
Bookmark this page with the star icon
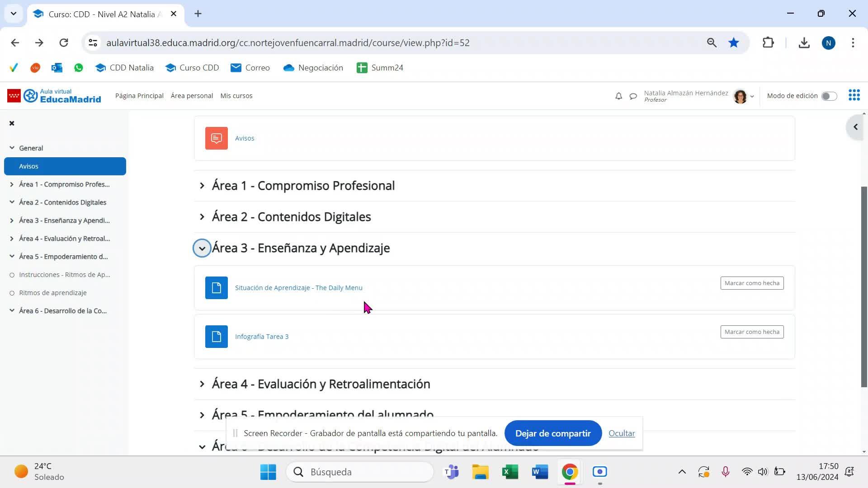(733, 43)
